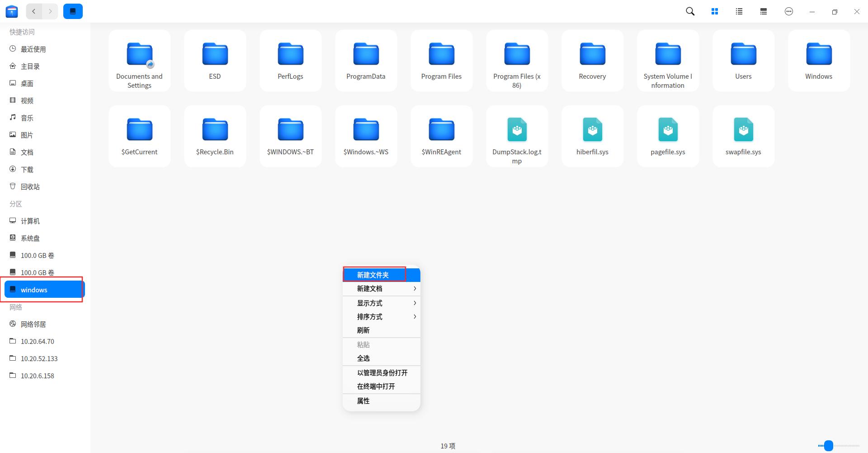Open 网络邻居 in the sidebar
The width and height of the screenshot is (868, 453).
pyautogui.click(x=45, y=324)
